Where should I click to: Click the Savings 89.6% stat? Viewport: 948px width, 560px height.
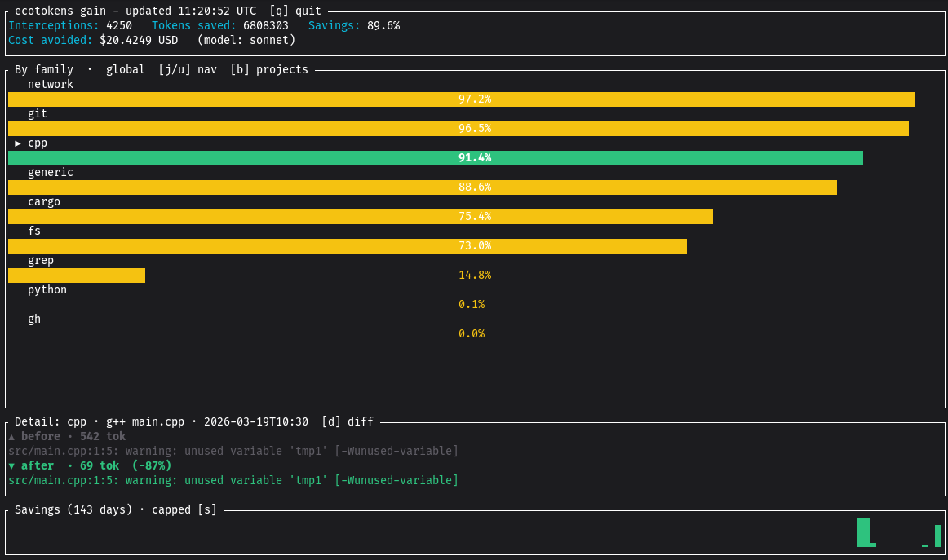tap(354, 25)
